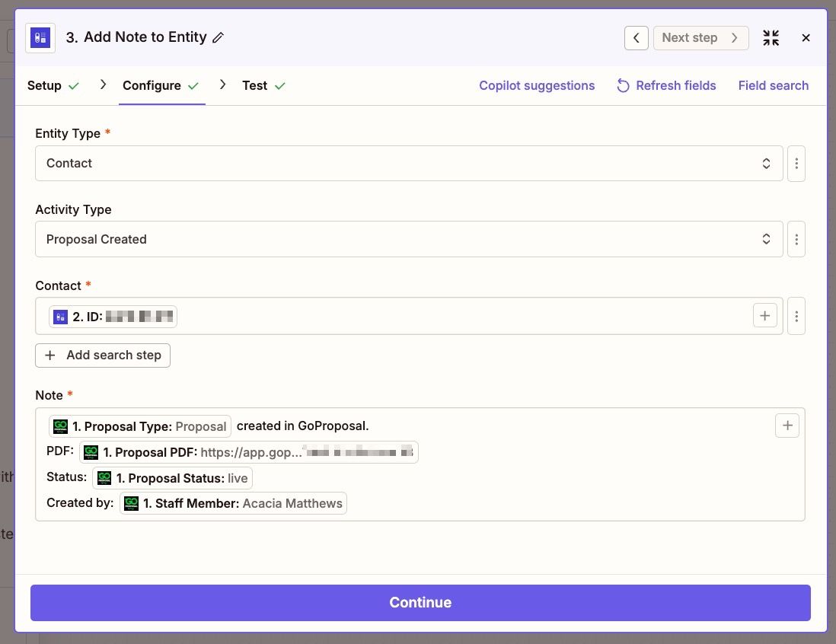Click the GoProposal icon on the Proposal PDF pill

(91, 452)
